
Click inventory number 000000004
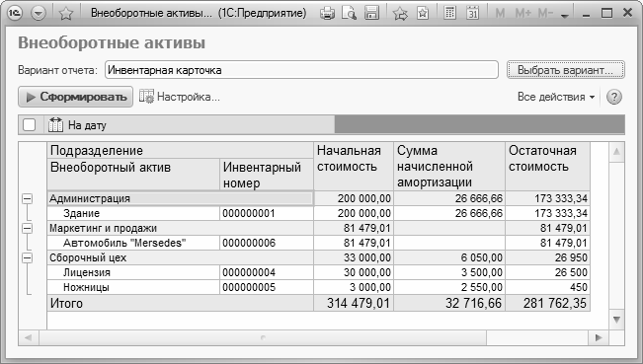tap(267, 272)
